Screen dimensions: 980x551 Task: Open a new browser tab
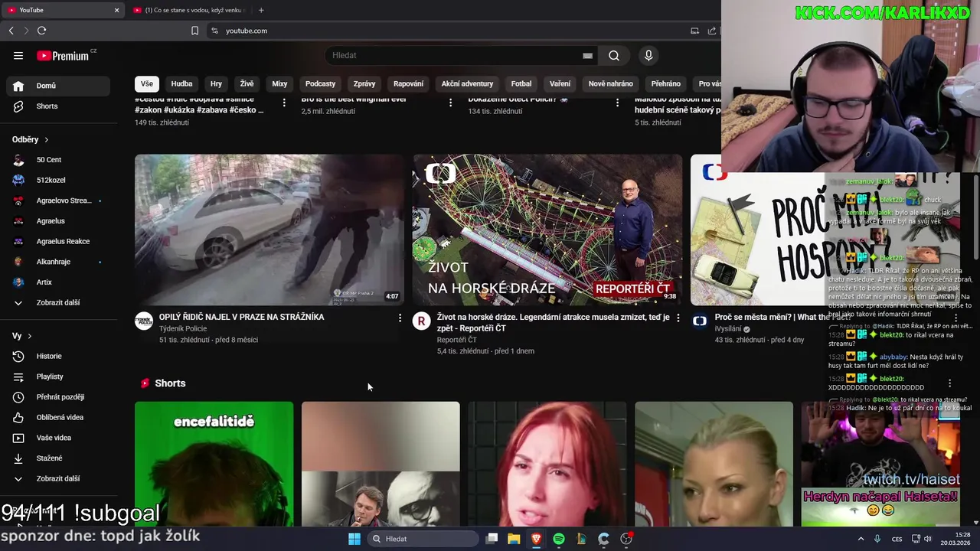261,10
